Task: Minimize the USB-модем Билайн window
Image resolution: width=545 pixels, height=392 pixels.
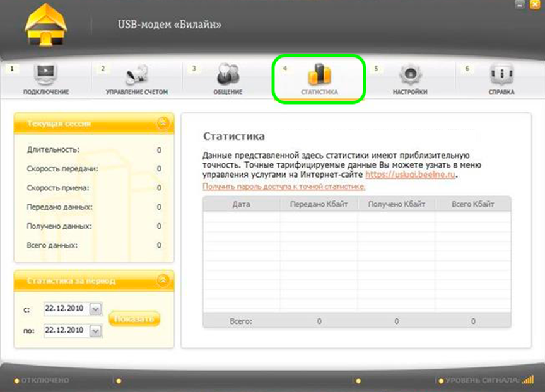Action: (x=520, y=4)
